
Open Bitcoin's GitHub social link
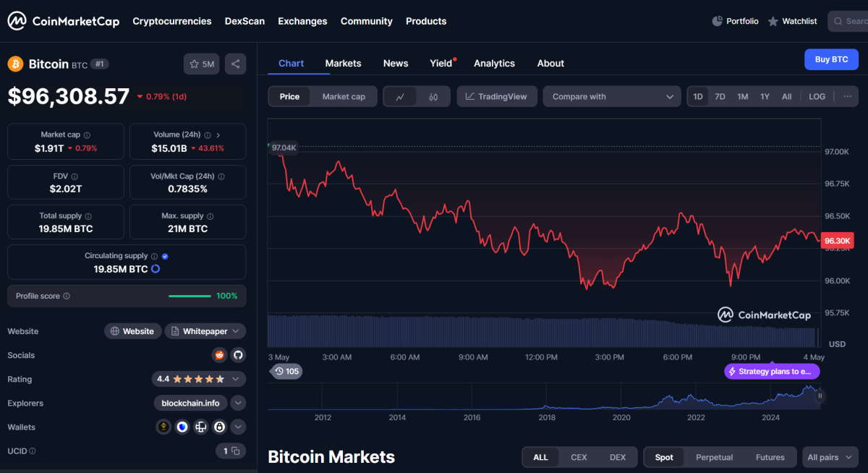238,355
